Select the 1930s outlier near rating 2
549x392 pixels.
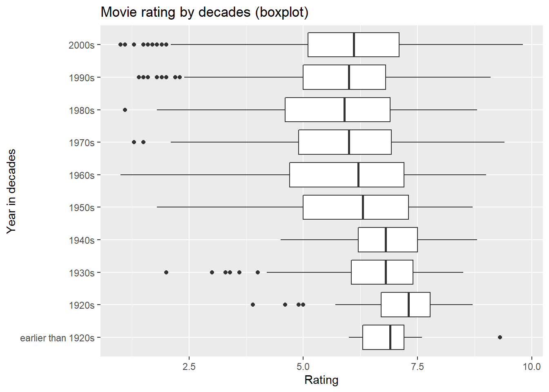(x=166, y=272)
